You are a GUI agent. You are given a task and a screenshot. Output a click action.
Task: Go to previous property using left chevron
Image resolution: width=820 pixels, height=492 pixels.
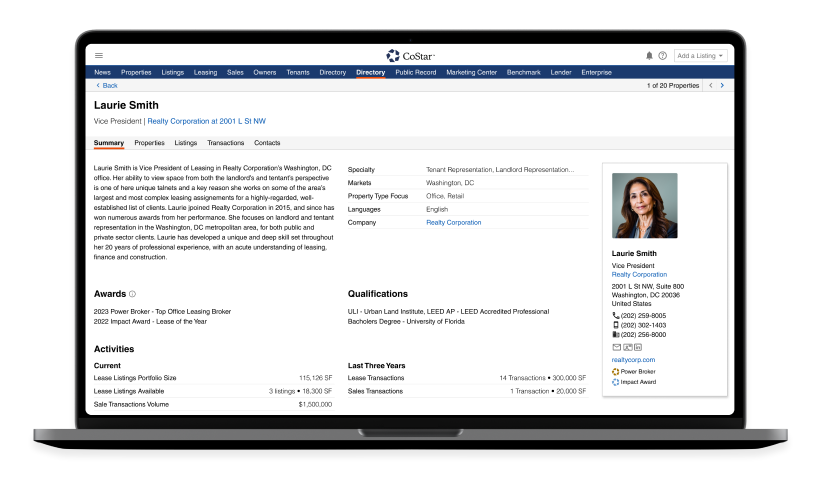(x=711, y=86)
